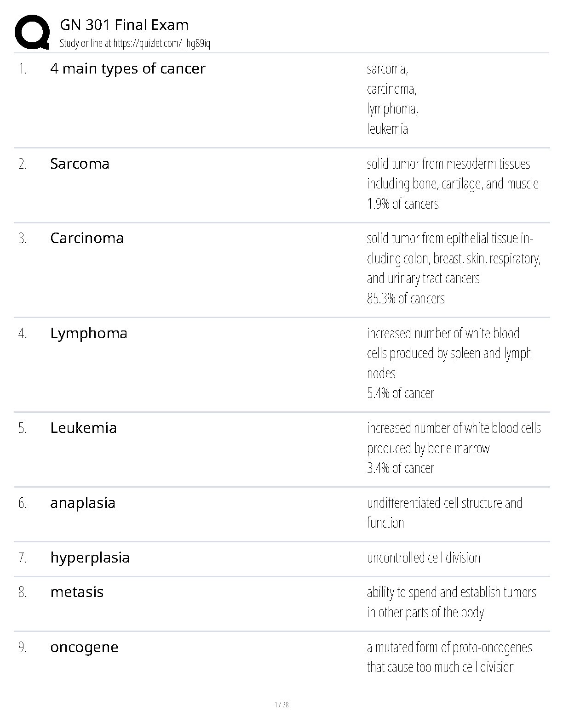The height and width of the screenshot is (728, 563).
Task: Click the hyperplasia term
Action: click(x=90, y=557)
